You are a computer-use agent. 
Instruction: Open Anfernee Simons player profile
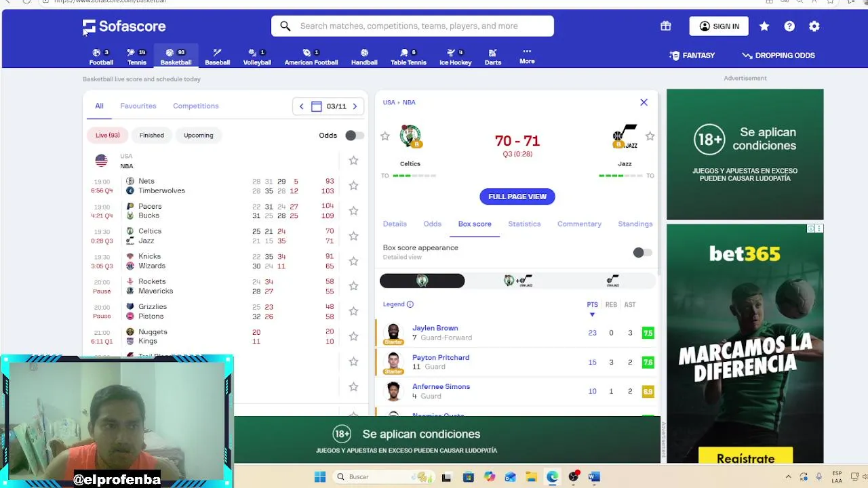(441, 386)
